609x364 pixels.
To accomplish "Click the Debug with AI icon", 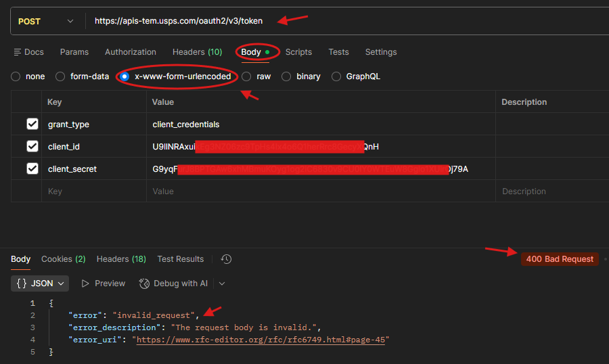I will pyautogui.click(x=144, y=283).
